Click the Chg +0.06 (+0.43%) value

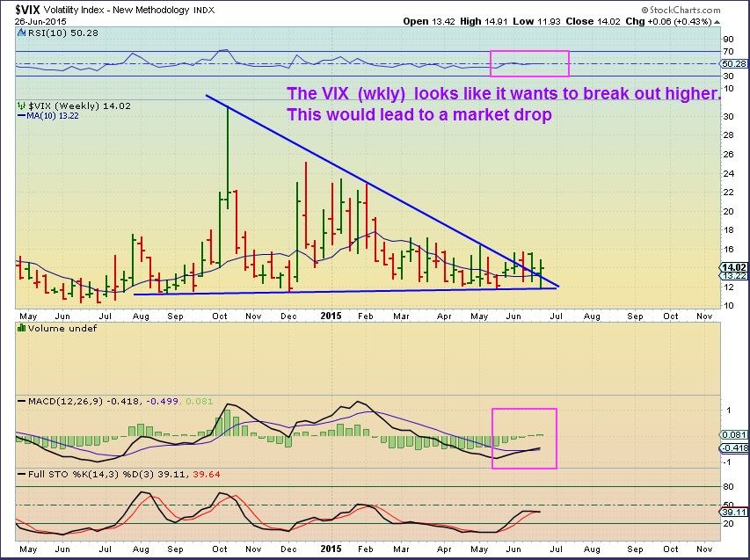click(669, 21)
